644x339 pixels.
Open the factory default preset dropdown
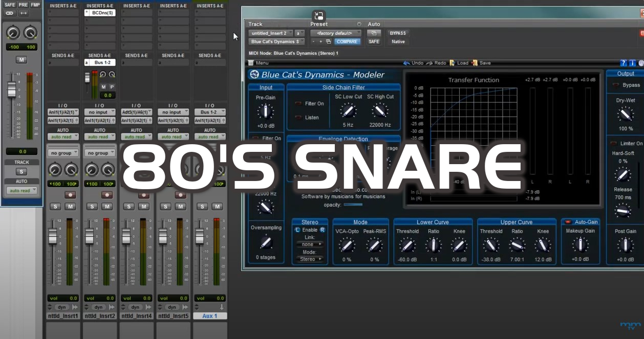point(335,33)
